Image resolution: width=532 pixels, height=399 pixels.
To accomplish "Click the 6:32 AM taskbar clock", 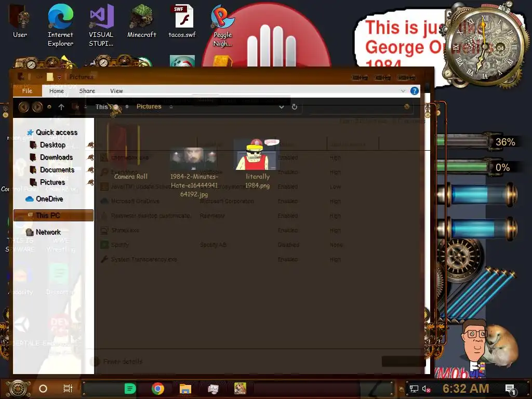I will coord(466,389).
